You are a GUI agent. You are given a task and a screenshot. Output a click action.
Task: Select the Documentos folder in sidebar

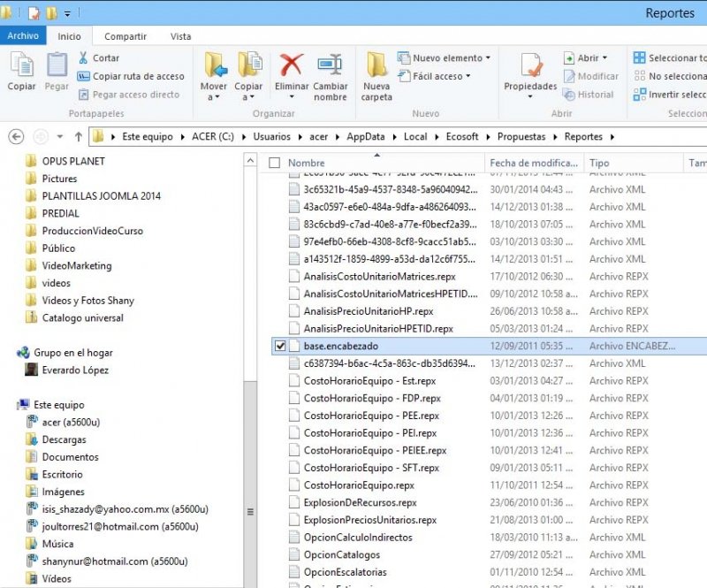click(x=70, y=457)
